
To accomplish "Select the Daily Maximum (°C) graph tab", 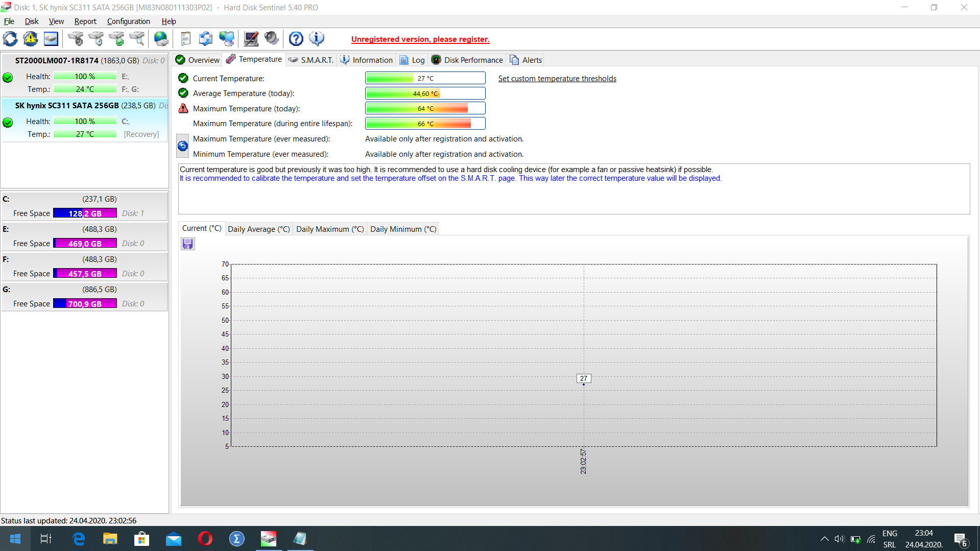I will point(330,229).
